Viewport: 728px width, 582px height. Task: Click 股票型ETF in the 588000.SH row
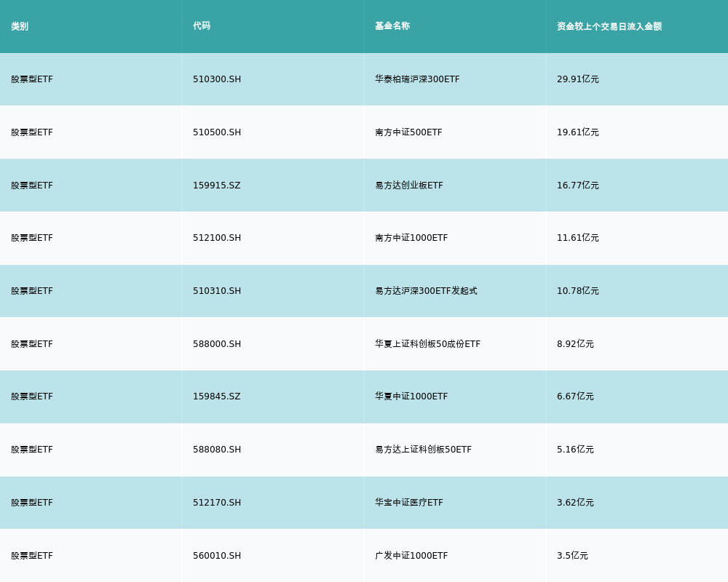click(32, 344)
